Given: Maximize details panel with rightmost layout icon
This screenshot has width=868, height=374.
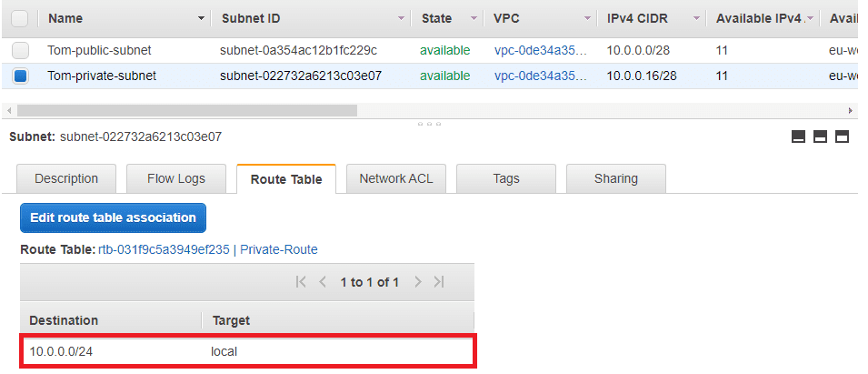Looking at the screenshot, I should pos(842,136).
